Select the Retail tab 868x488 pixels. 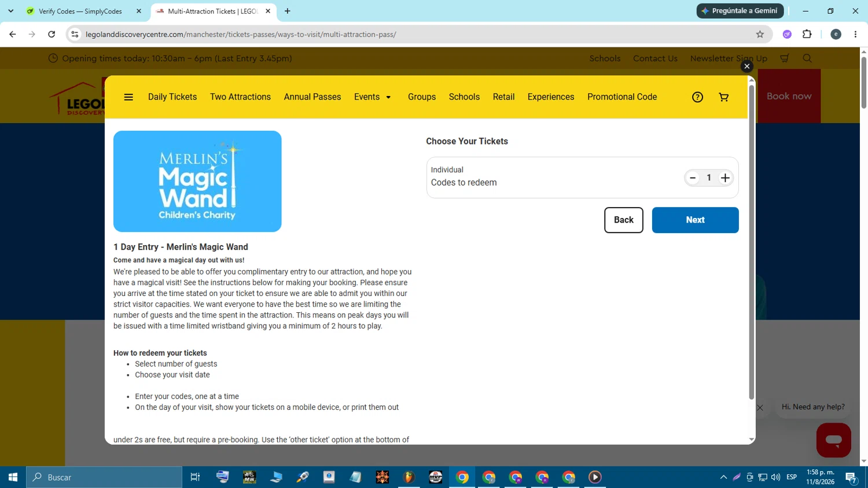pyautogui.click(x=503, y=97)
